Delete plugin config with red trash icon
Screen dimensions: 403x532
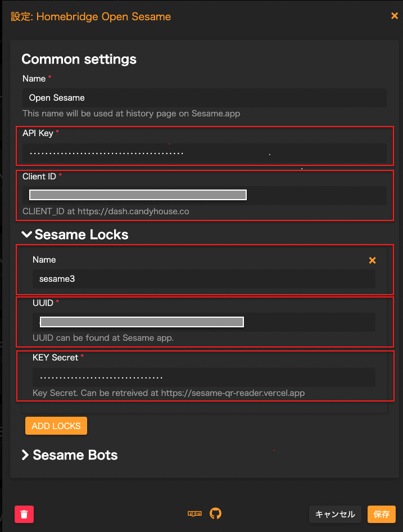(24, 514)
